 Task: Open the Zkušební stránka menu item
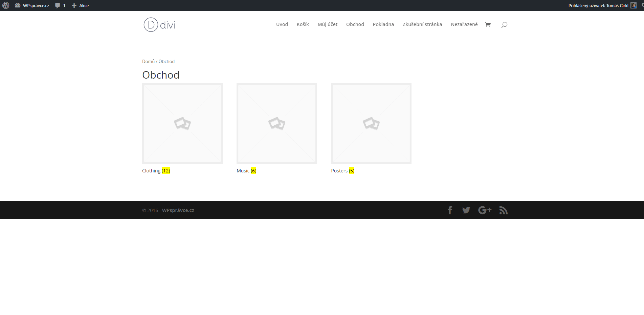(422, 24)
